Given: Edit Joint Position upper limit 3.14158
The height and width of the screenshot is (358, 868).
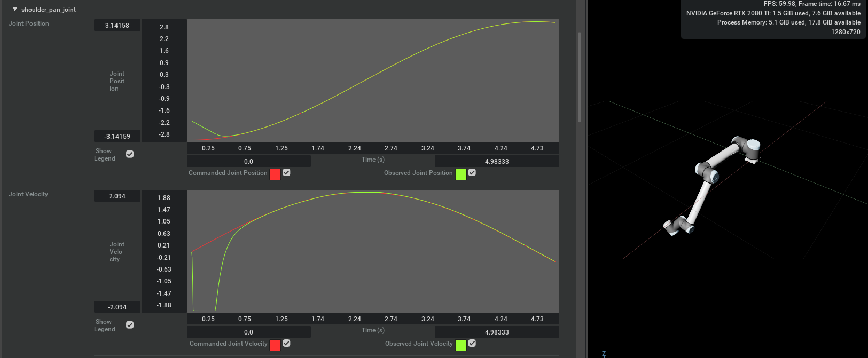Looking at the screenshot, I should (x=117, y=25).
